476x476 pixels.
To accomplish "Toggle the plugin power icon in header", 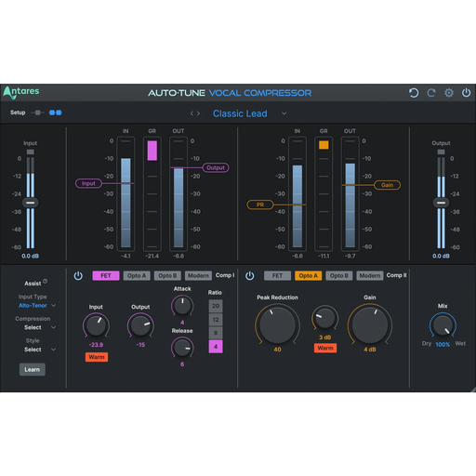I will [x=467, y=92].
